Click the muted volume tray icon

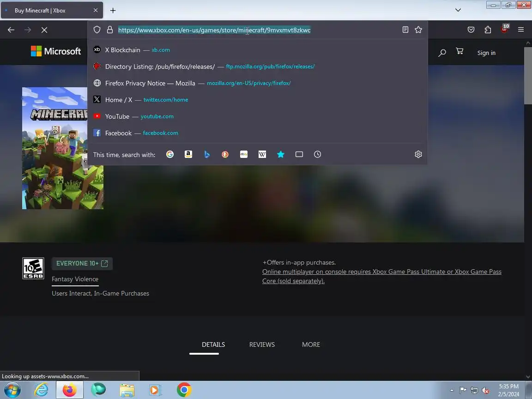click(x=485, y=390)
